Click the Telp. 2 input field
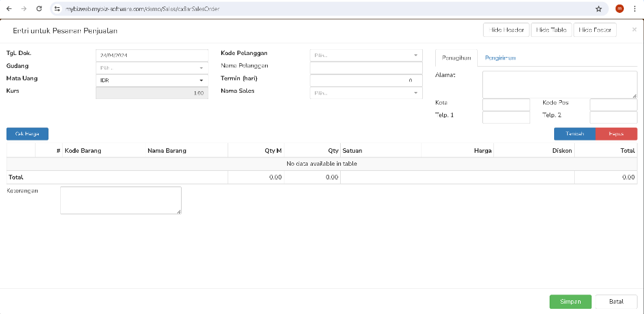Image resolution: width=644 pixels, height=314 pixels. [613, 117]
